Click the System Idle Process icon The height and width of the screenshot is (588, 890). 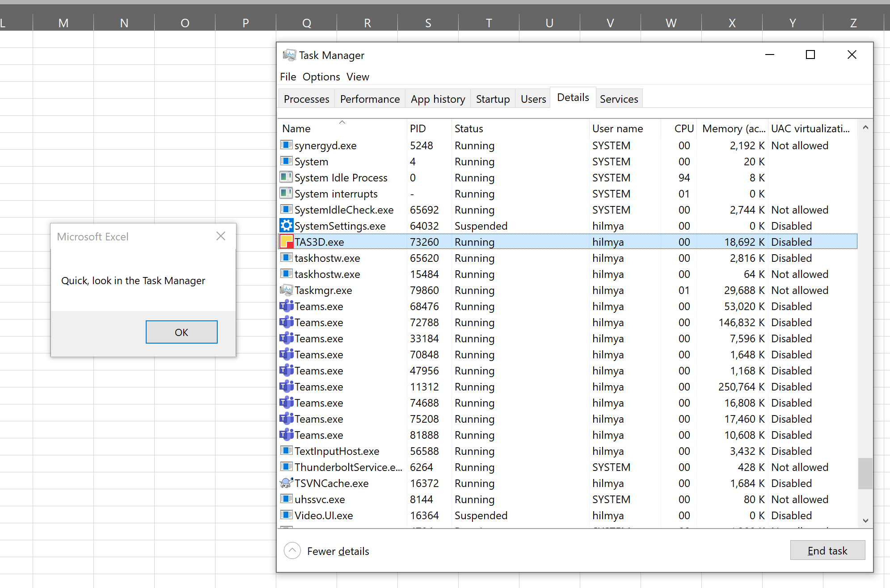[x=287, y=177]
